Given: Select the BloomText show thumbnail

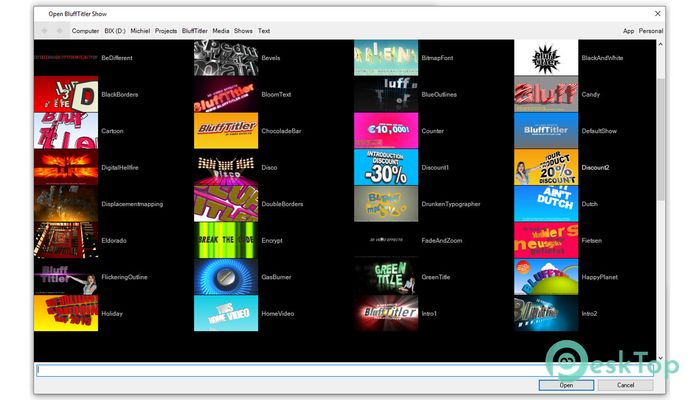Looking at the screenshot, I should point(226,94).
